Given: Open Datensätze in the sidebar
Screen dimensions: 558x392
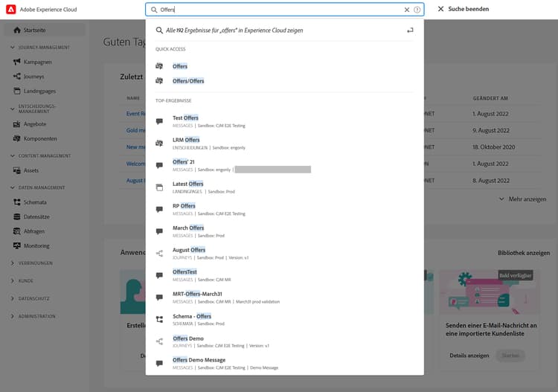Looking at the screenshot, I should (36, 216).
